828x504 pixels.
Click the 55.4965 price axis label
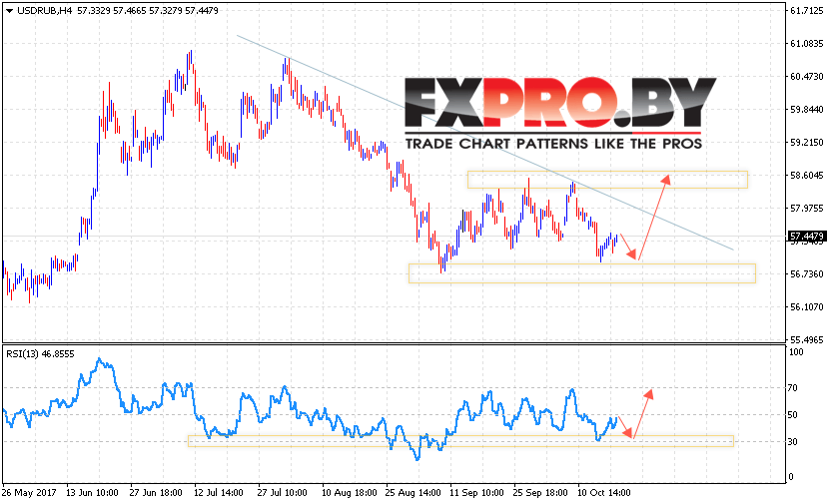point(806,339)
